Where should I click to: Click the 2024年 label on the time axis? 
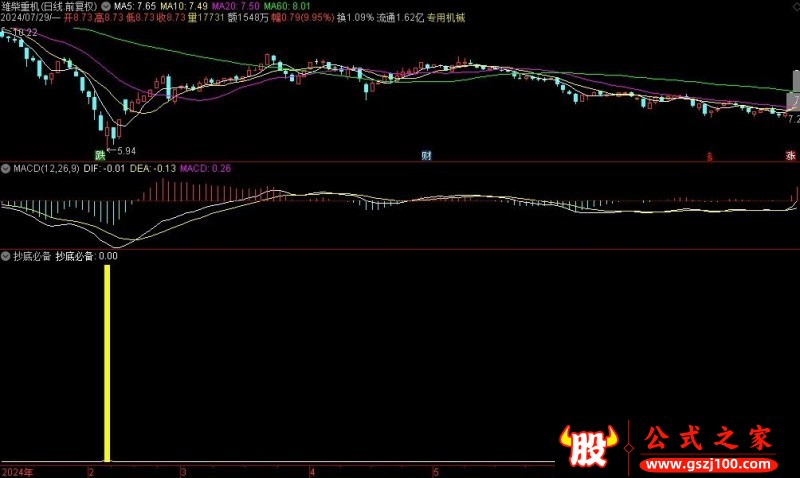click(17, 471)
